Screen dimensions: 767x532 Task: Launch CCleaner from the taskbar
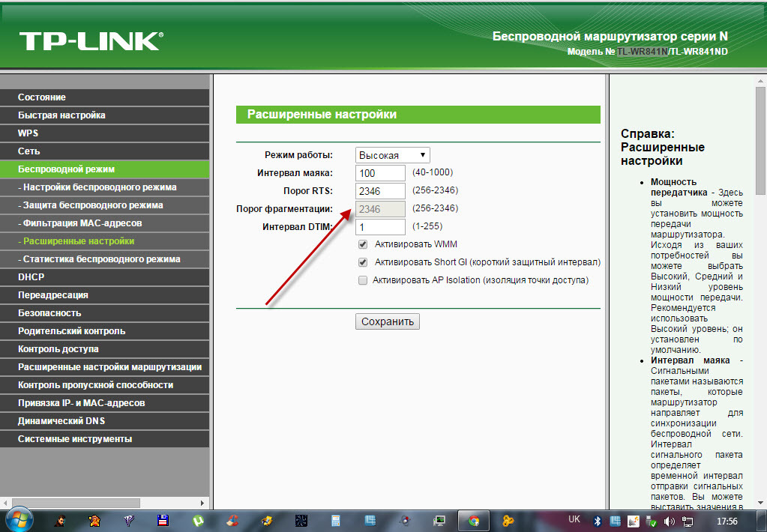point(233,520)
